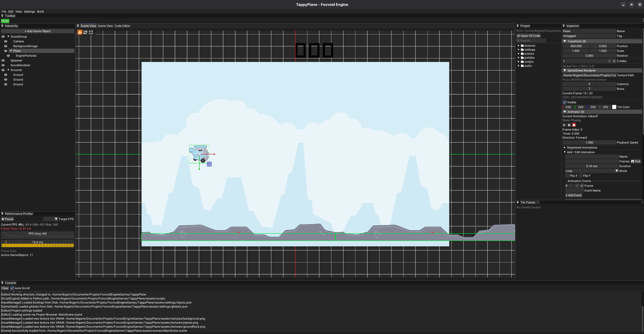
Task: Click the red tint channel value
Action: point(568,107)
